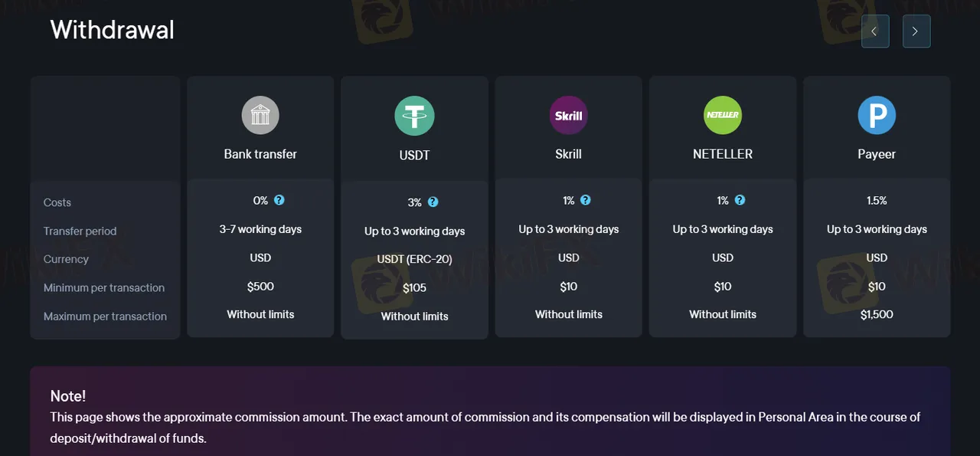
Task: Open the help tooltip beside Skrill 1%
Action: point(586,200)
